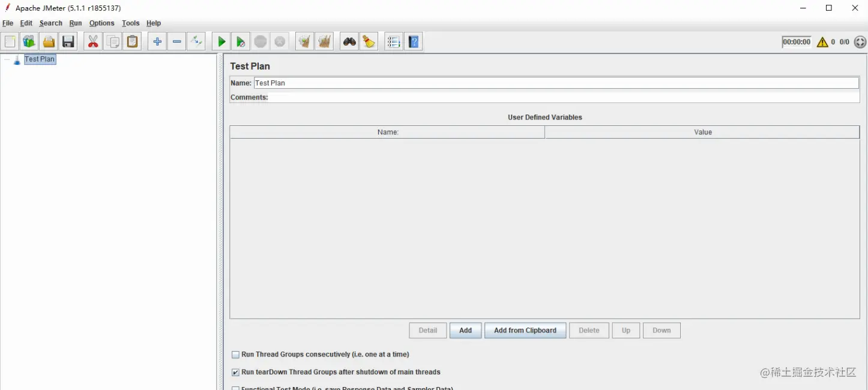Click the JMeter feather title icon
Image resolution: width=868 pixels, height=390 pixels.
click(7, 8)
